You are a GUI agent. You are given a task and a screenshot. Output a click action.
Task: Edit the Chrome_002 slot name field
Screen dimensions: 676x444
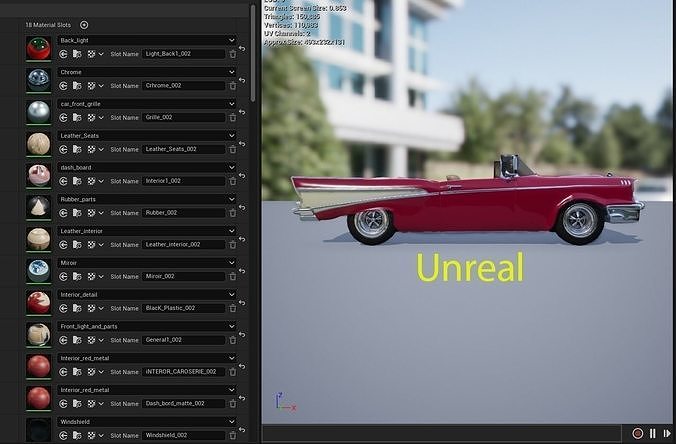184,86
